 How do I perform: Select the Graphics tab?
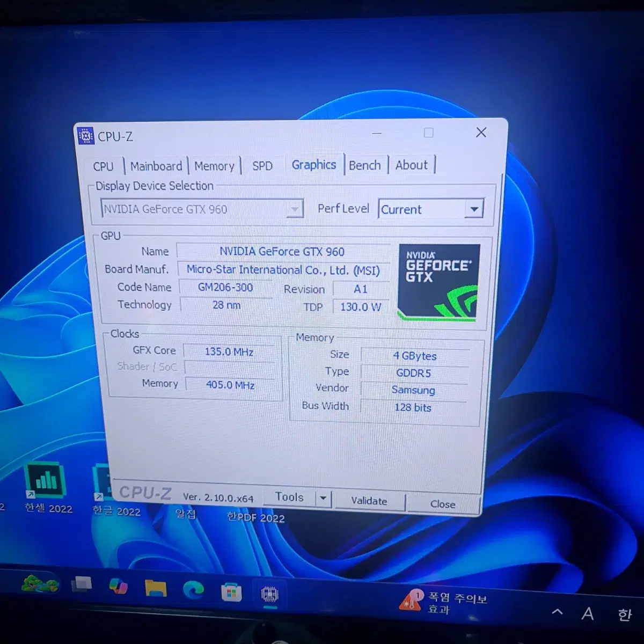tap(314, 165)
